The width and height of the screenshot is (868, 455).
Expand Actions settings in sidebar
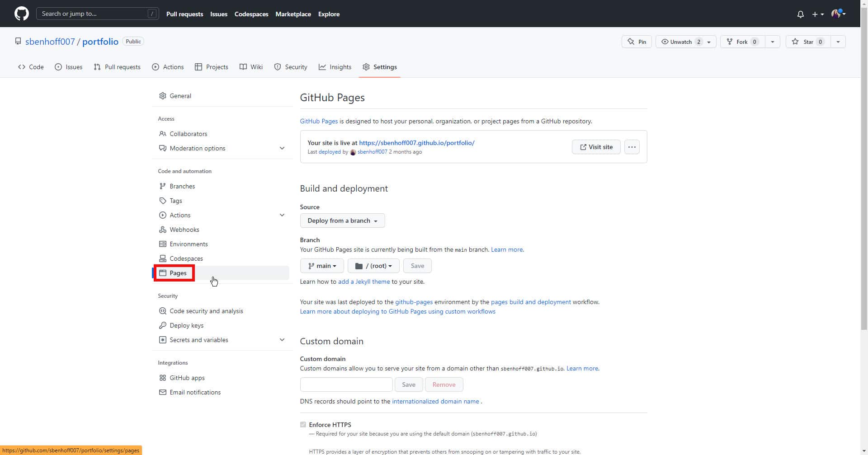point(222,215)
